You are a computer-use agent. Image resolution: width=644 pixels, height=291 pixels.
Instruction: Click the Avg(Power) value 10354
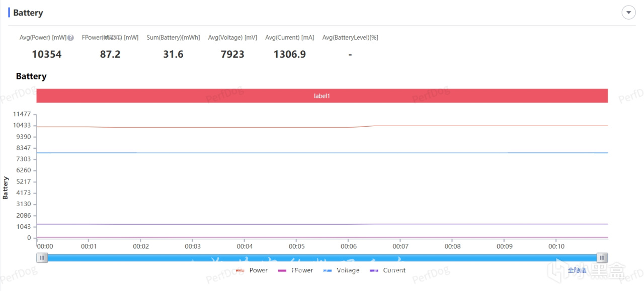47,54
